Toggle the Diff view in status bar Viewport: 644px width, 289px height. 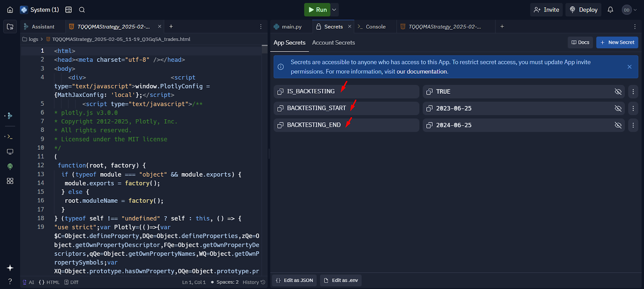[71, 282]
